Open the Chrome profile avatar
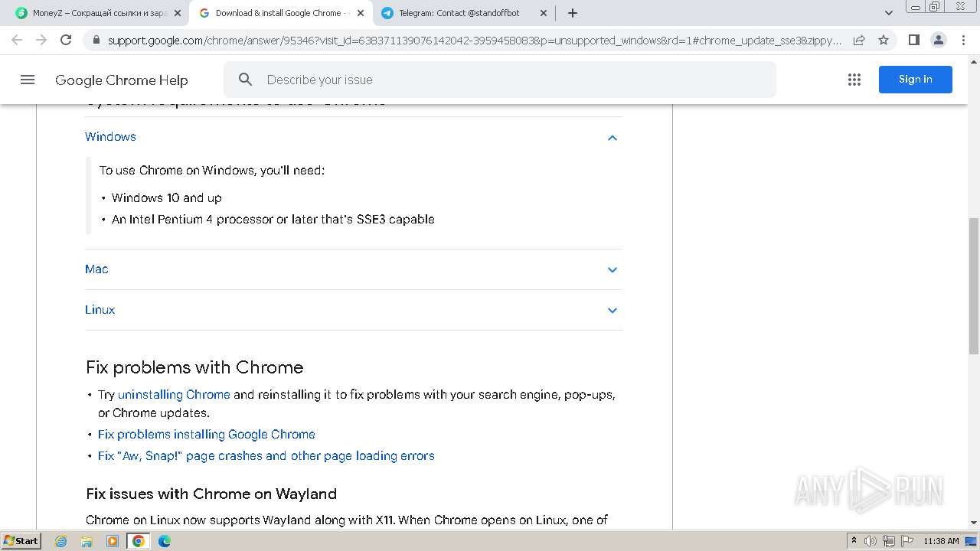The width and height of the screenshot is (980, 551). tap(938, 40)
